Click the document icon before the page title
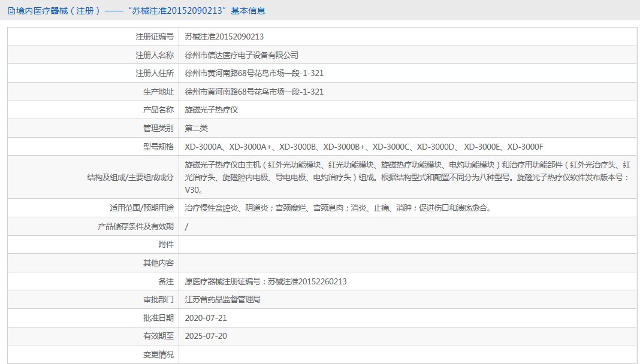640x364 pixels. 11,11
